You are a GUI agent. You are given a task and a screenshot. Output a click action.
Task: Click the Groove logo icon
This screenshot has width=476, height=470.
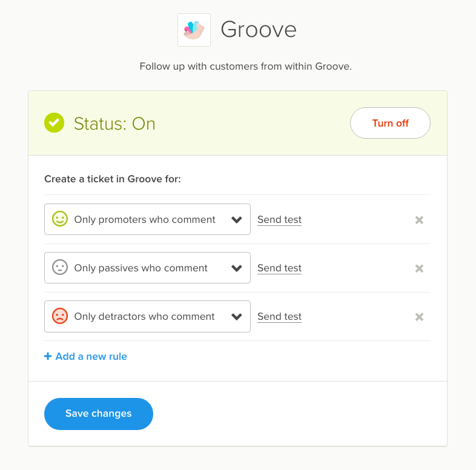(x=194, y=30)
